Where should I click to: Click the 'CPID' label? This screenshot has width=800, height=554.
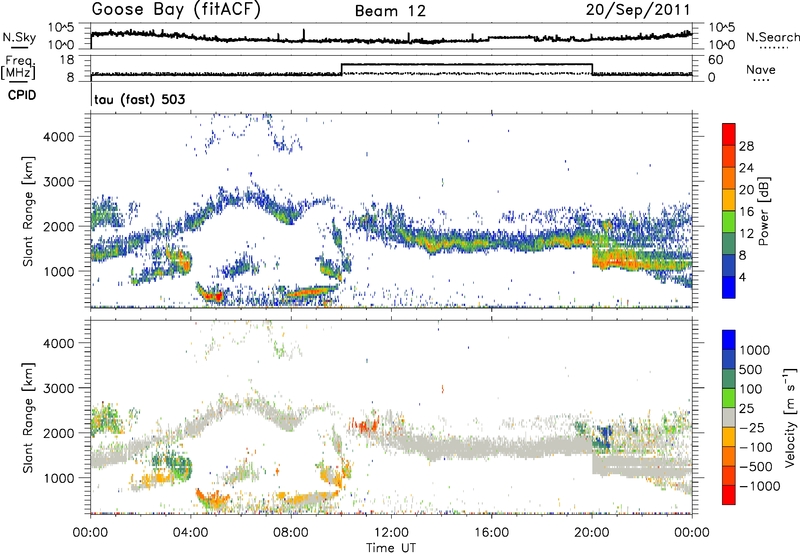pyautogui.click(x=22, y=95)
